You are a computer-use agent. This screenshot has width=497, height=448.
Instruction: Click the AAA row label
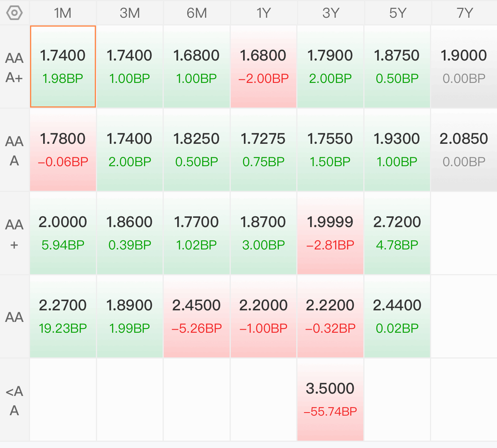15,151
